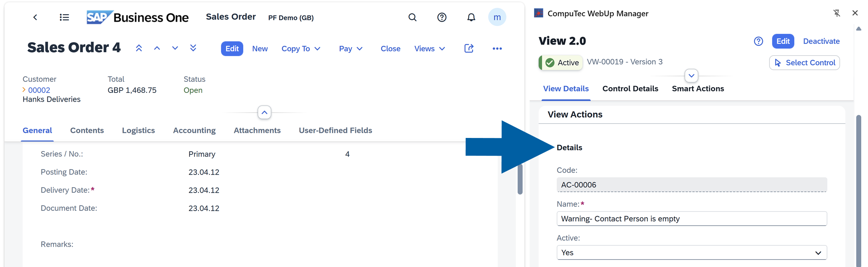Click the VW-00019 - Version 3 label
This screenshot has width=868, height=267.
(x=625, y=62)
